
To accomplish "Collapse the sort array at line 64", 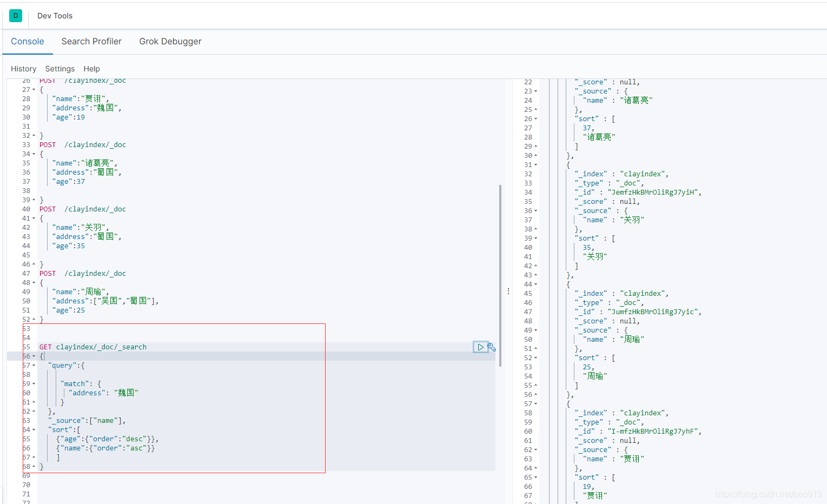I will point(34,430).
